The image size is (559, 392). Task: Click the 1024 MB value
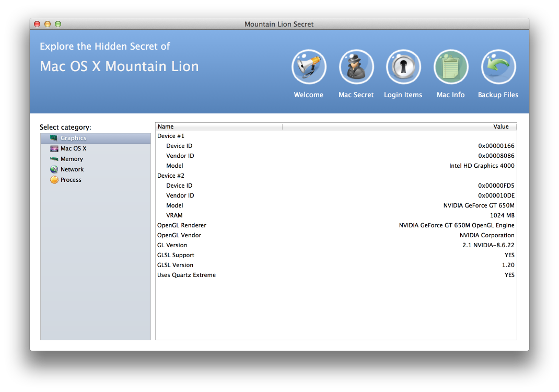point(502,215)
